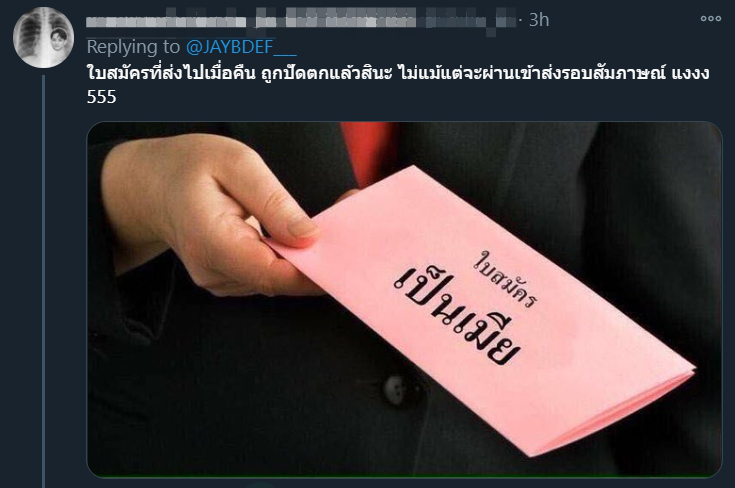Expand the attached pink envelope photo
The image size is (735, 488).
click(x=404, y=299)
